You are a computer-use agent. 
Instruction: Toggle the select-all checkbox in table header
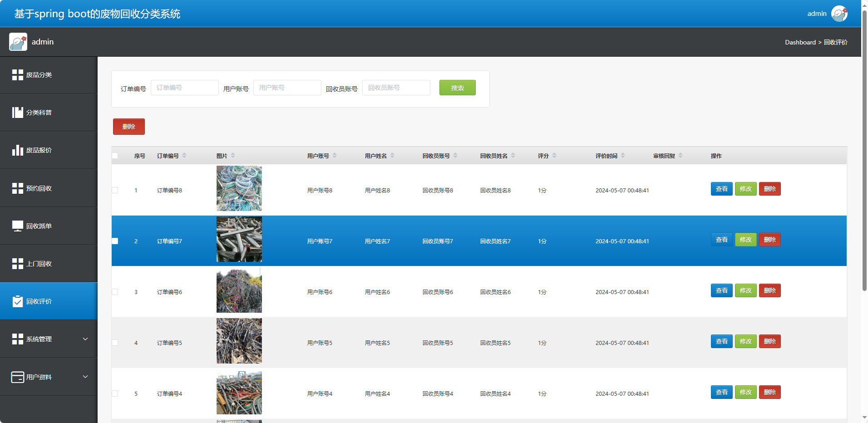point(115,156)
